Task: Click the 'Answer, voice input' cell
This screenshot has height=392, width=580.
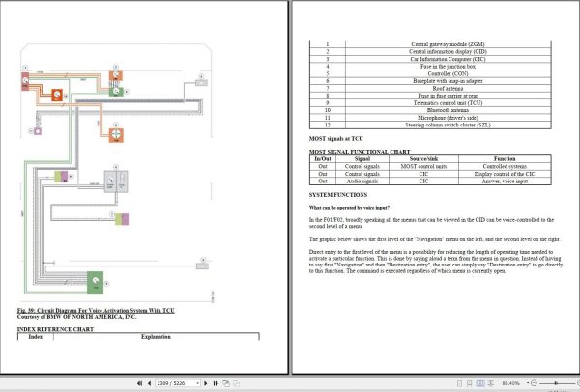Action: coord(505,182)
